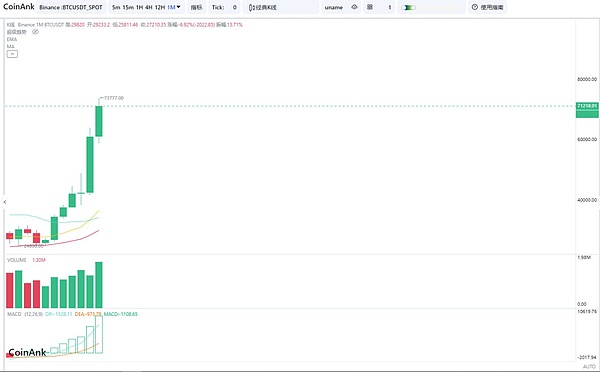Collapse the indicator legend with chevron box
Image resolution: width=600 pixels, height=372 pixels.
point(12,54)
